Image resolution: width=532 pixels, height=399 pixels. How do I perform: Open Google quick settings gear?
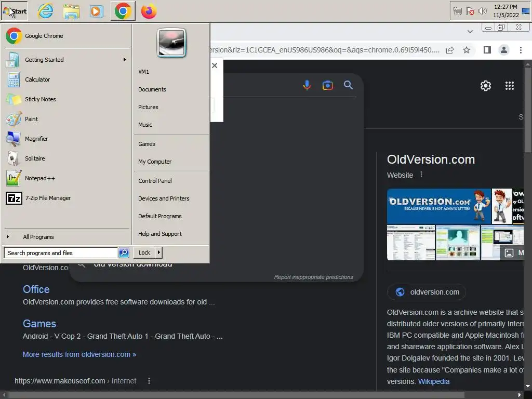point(486,86)
